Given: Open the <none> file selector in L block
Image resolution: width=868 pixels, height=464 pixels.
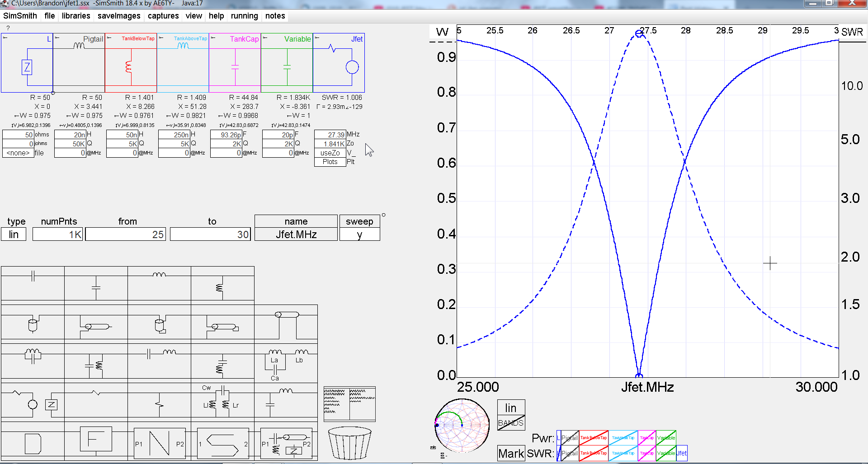Looking at the screenshot, I should point(17,153).
